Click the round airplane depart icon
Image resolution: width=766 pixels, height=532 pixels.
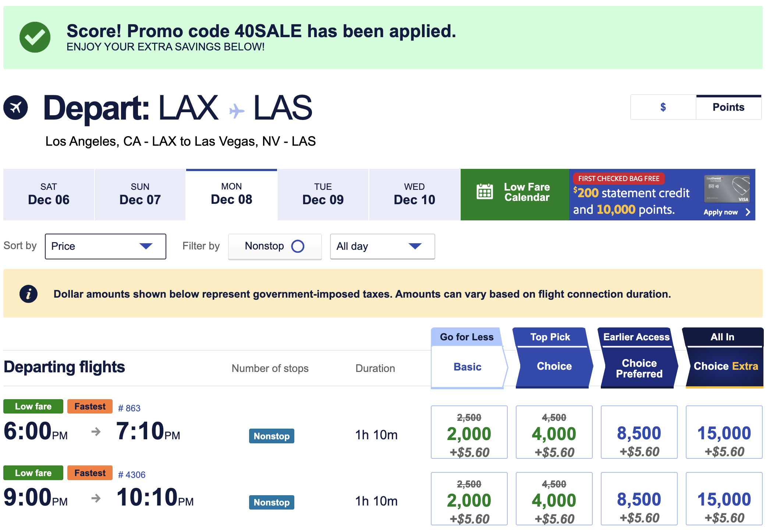[15, 107]
